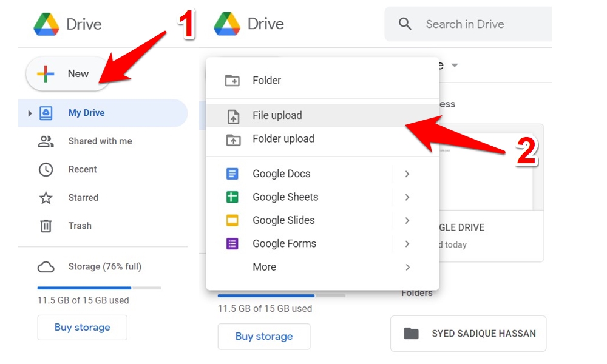Click the Starred star icon
Screen dimensions: 607x364
pos(46,198)
